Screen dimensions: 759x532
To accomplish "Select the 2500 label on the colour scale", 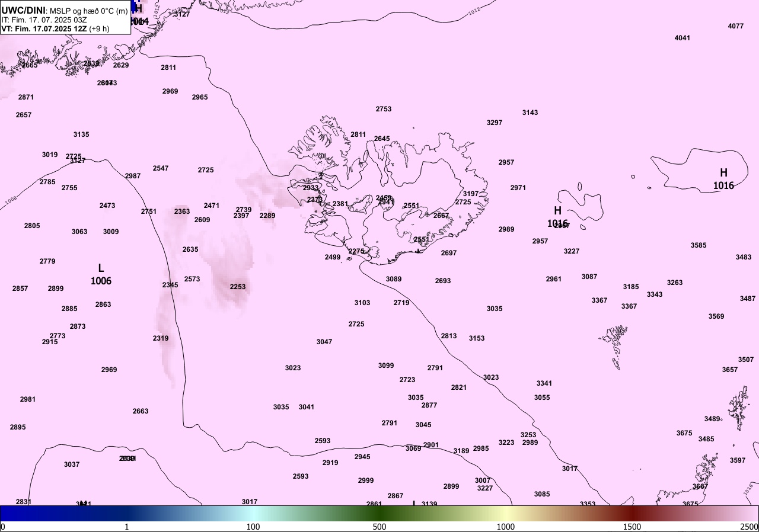I will pos(749,527).
